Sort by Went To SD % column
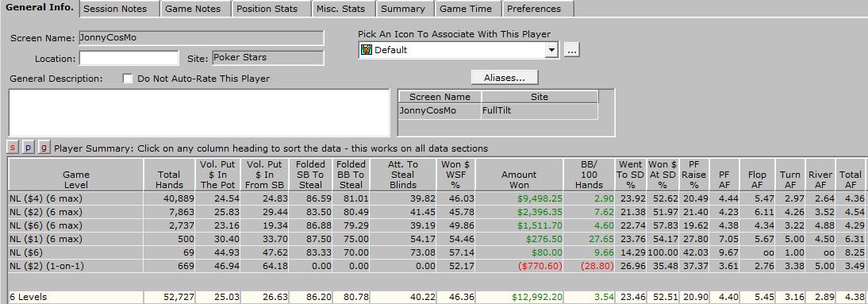This screenshot has width=868, height=304. coord(631,175)
